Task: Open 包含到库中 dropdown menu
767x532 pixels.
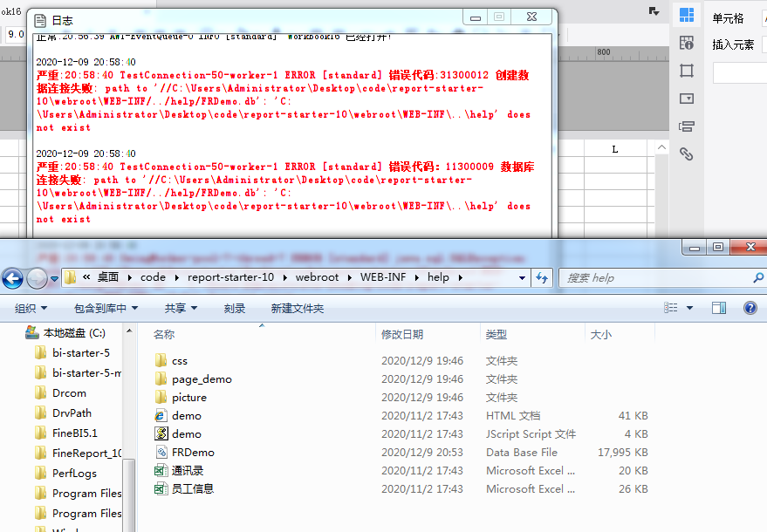Action: click(106, 308)
